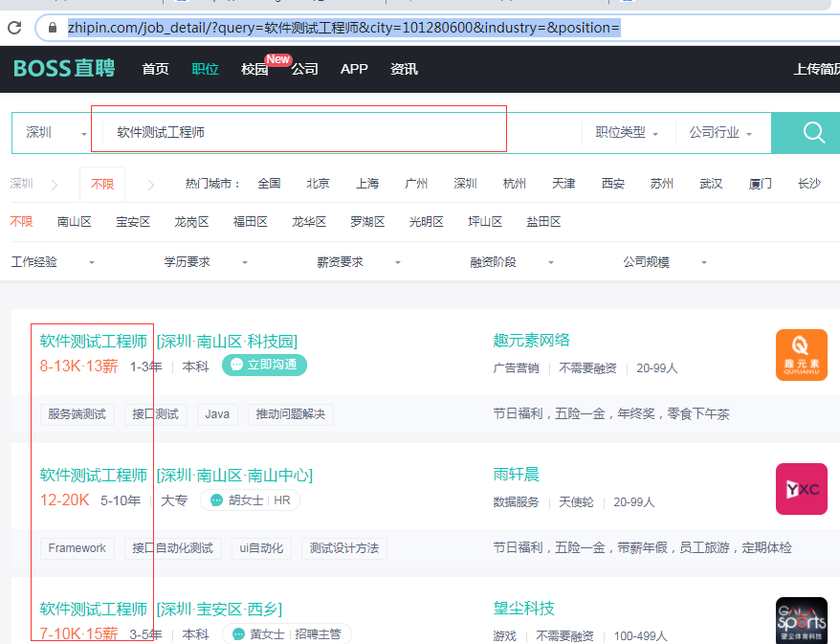Open the GALA Sports company logo
This screenshot has width=840, height=644.
(802, 620)
